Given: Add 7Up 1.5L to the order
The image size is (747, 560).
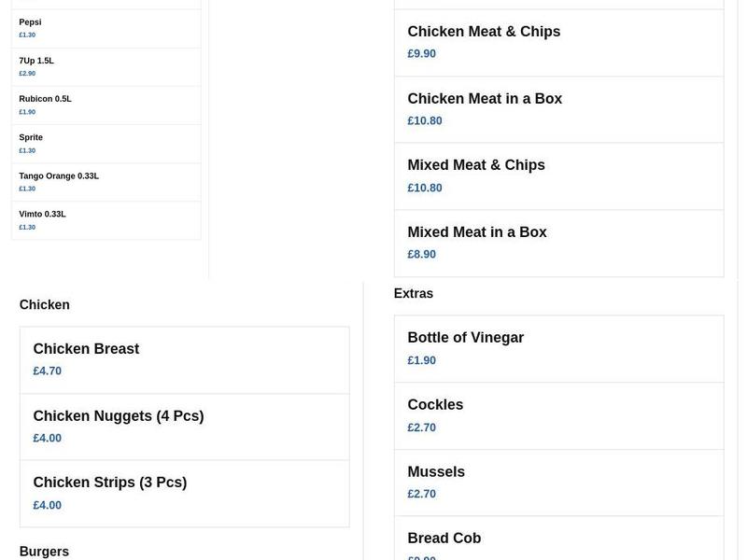Looking at the screenshot, I should (106, 65).
